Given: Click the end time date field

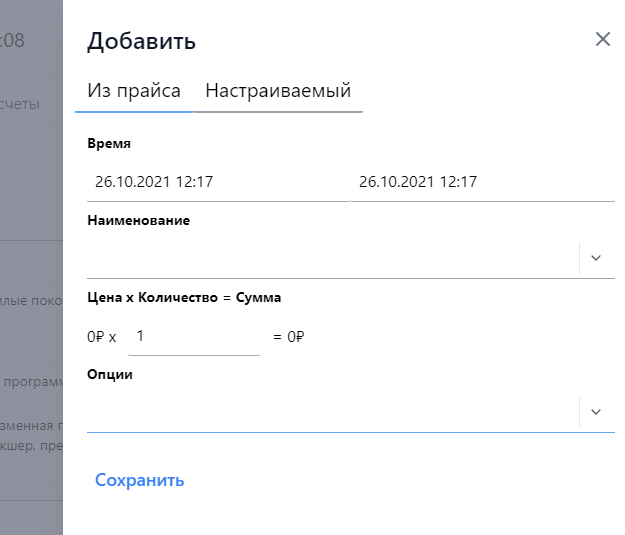Looking at the screenshot, I should (482, 182).
